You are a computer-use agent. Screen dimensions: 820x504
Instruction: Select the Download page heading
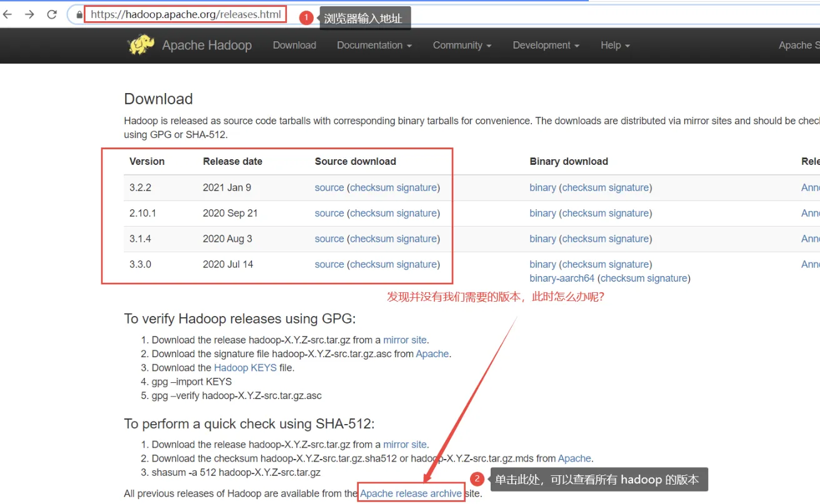point(158,99)
